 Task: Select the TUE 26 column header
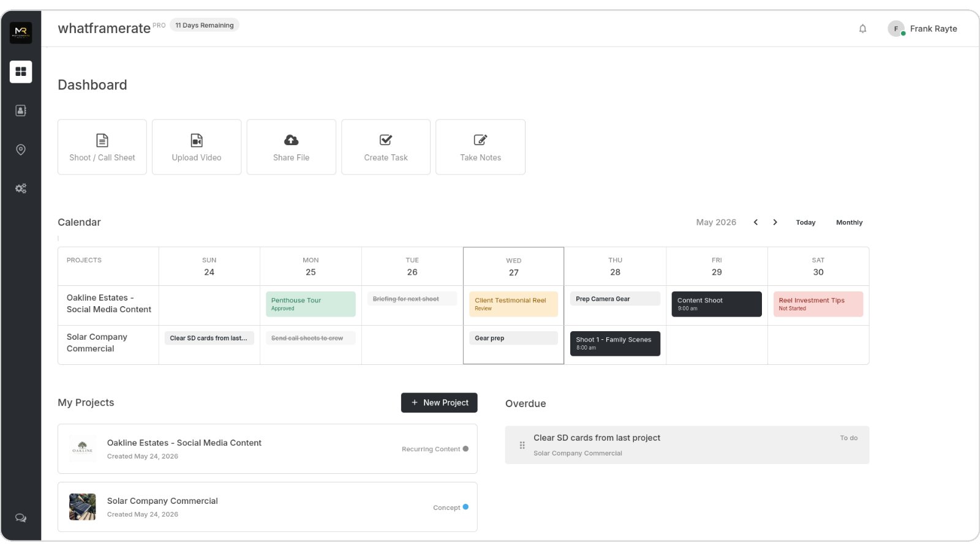tap(412, 267)
